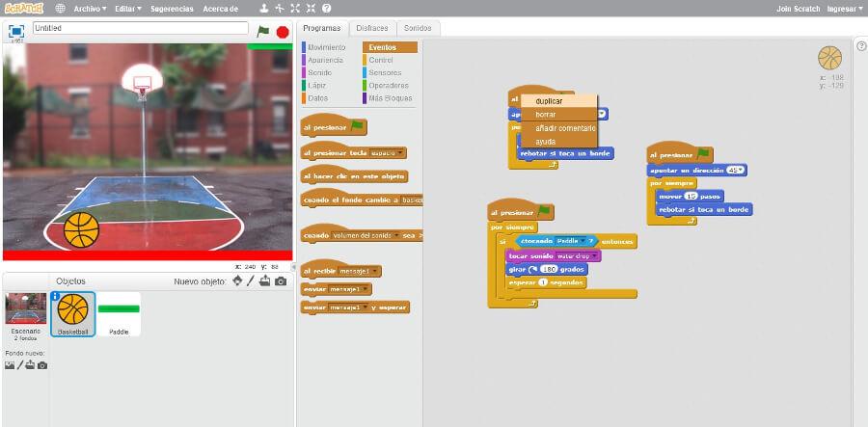Paint a new sprite
The width and height of the screenshot is (868, 427).
tap(250, 281)
